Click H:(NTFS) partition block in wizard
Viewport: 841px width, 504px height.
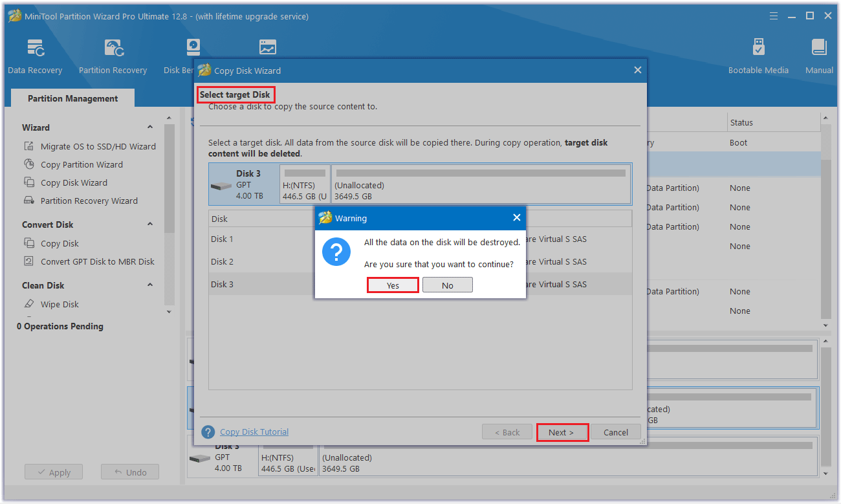coord(305,184)
